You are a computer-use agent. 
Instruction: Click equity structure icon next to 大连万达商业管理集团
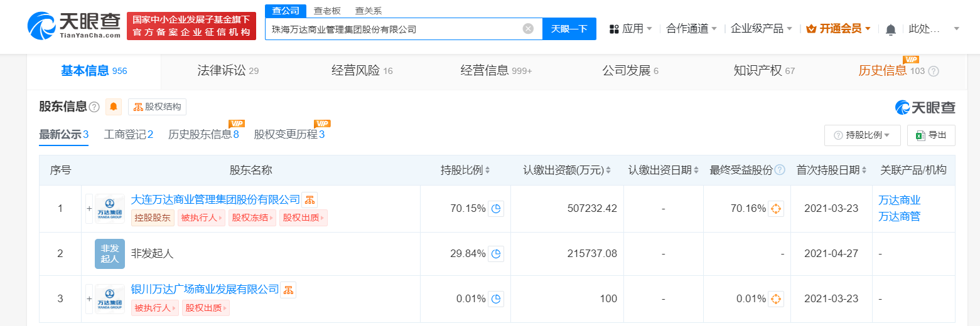310,200
